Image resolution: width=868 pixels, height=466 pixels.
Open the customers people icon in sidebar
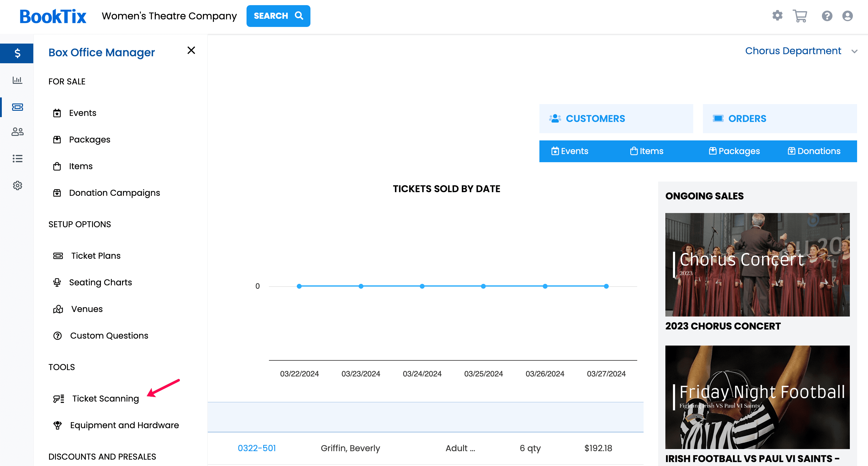pyautogui.click(x=17, y=132)
